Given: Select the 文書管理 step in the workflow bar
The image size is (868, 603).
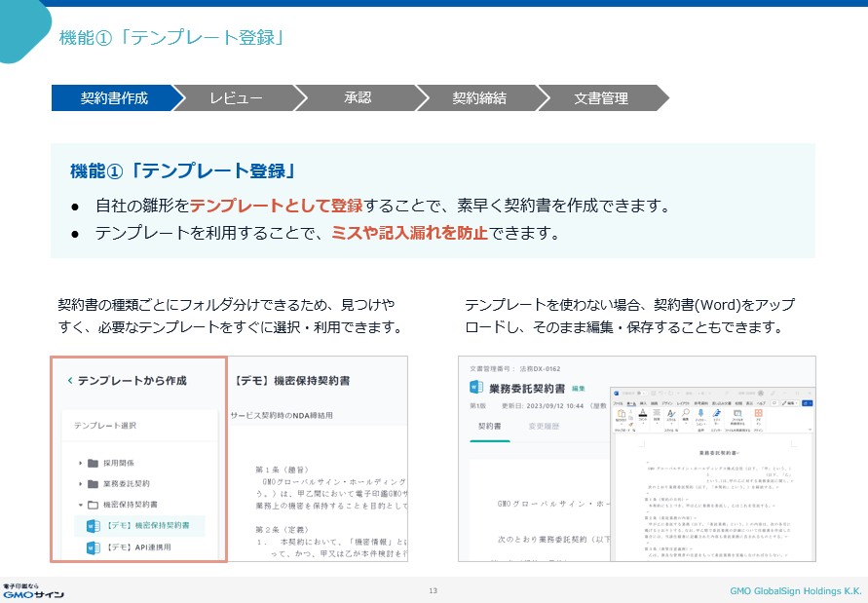Looking at the screenshot, I should pos(600,97).
